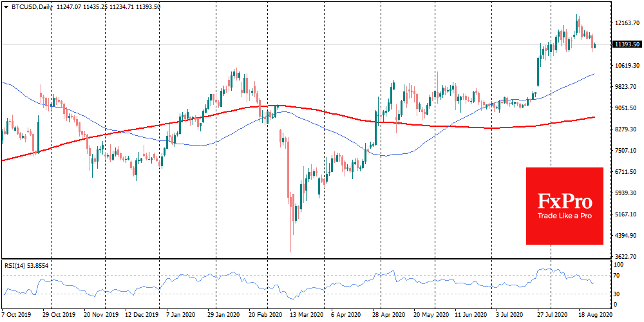Click the 10619.30 price axis label

click(x=627, y=66)
